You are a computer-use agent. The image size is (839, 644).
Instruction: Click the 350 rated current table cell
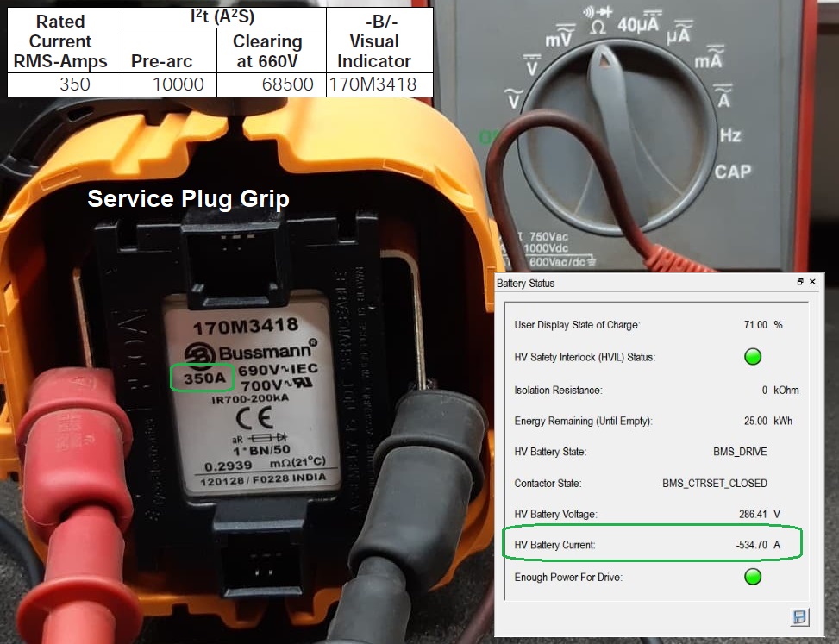tap(74, 84)
